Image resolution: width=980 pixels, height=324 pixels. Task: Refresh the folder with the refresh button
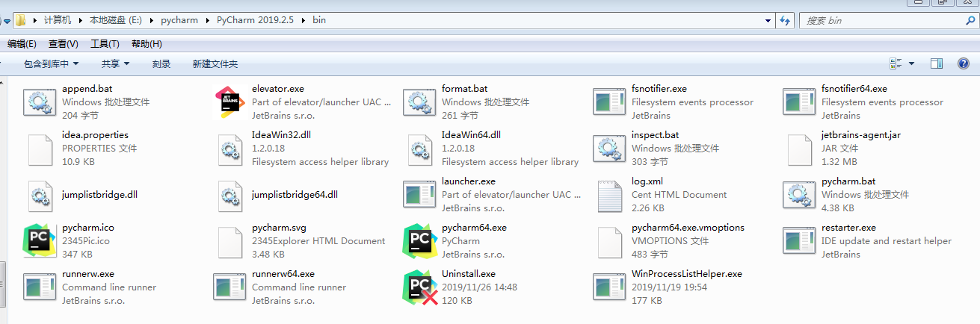pyautogui.click(x=785, y=20)
